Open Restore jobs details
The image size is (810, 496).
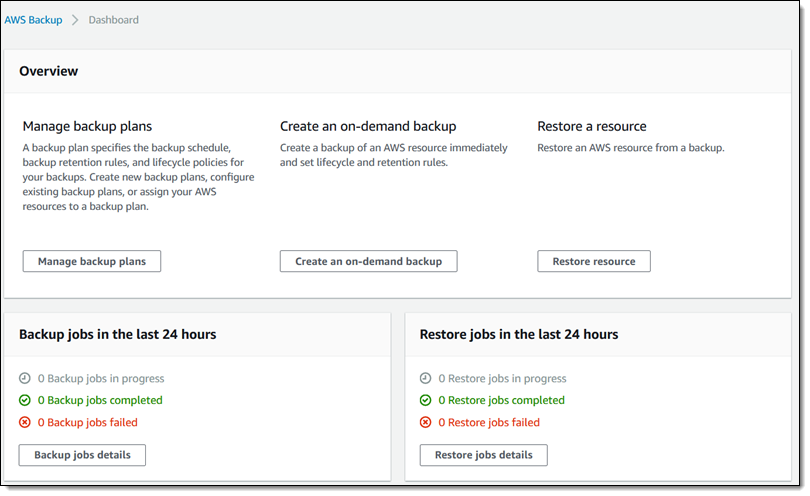[x=483, y=455]
